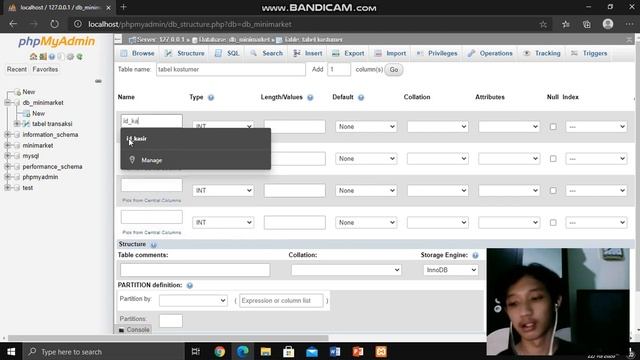Viewport: 640px width, 360px height.
Task: Click the green reload navigation panel icon
Action: tap(80, 56)
